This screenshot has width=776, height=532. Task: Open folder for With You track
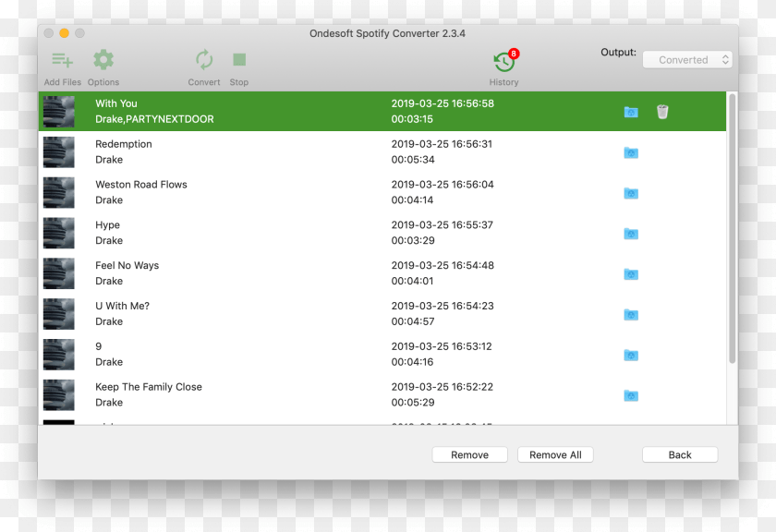click(x=631, y=112)
